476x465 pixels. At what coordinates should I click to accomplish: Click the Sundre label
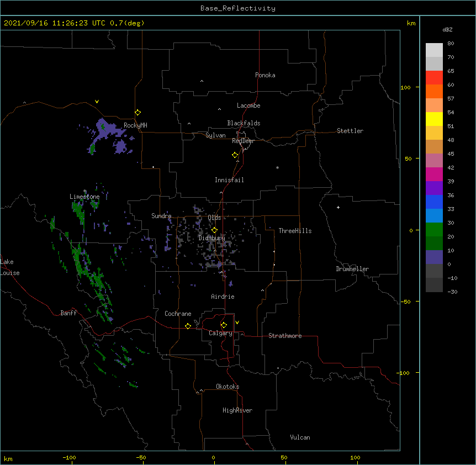point(161,216)
